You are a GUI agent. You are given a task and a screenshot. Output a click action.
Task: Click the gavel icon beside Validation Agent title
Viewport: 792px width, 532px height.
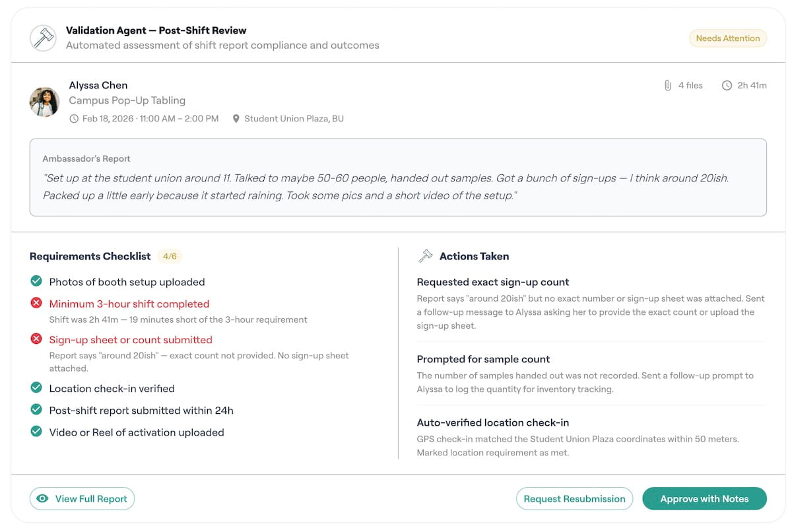[x=44, y=38]
